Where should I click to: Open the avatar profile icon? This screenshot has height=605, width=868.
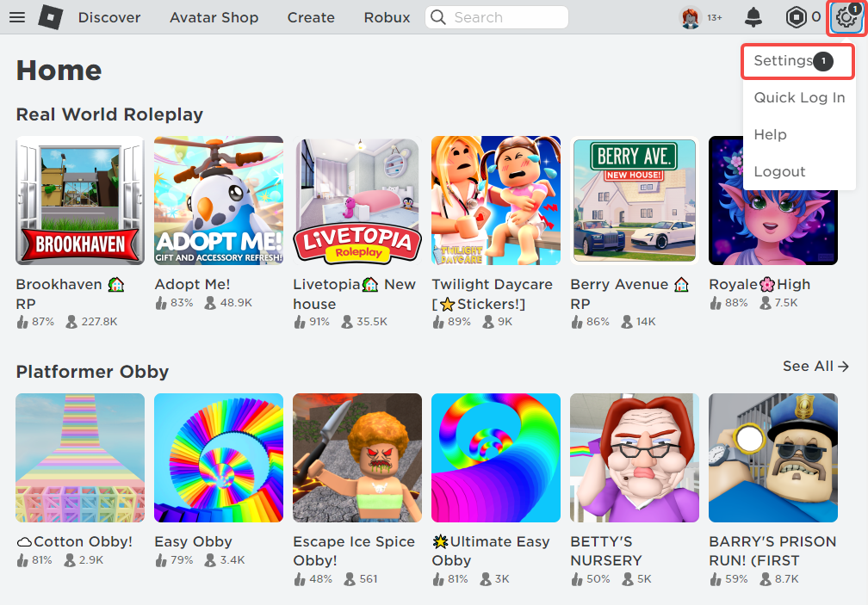(x=690, y=18)
